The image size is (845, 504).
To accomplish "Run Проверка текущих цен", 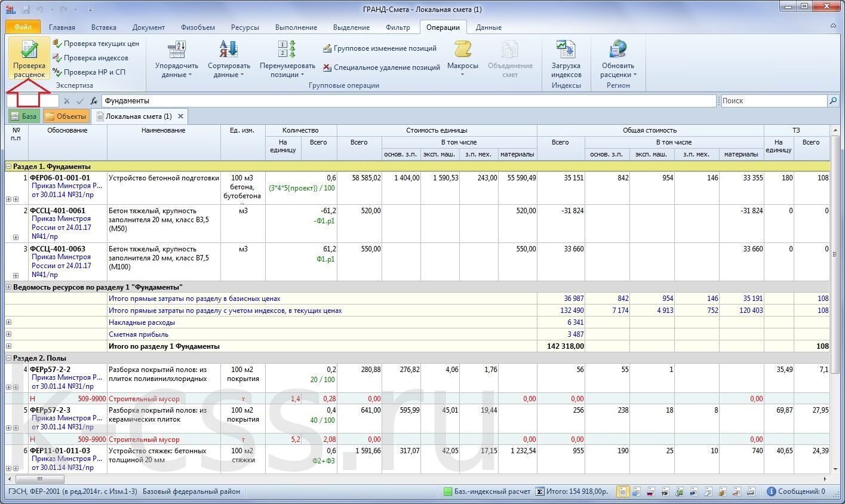I will coord(96,44).
